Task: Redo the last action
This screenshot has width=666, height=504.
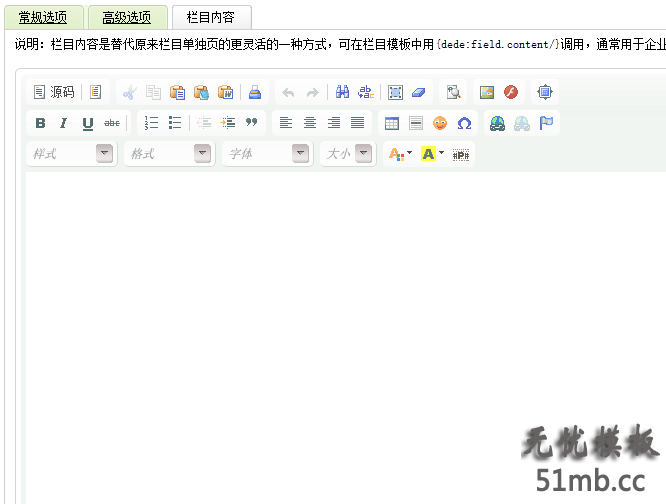Action: click(313, 92)
